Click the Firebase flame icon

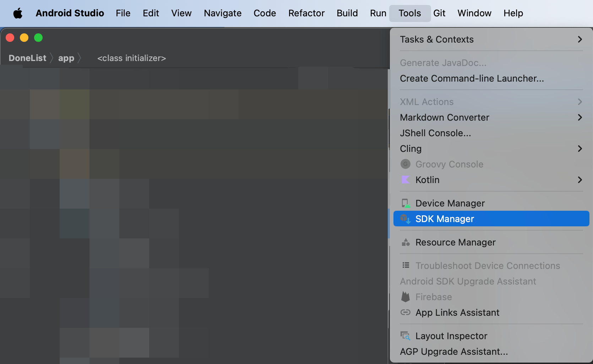point(406,297)
